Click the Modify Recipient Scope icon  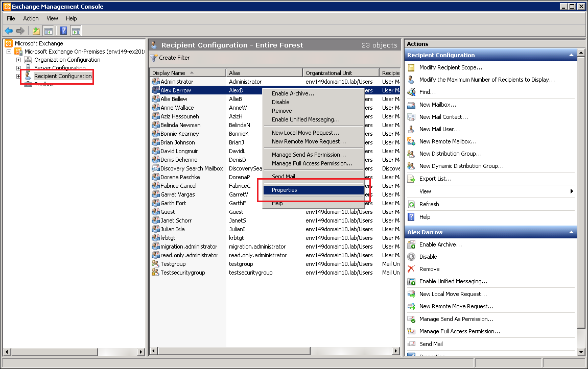[411, 67]
